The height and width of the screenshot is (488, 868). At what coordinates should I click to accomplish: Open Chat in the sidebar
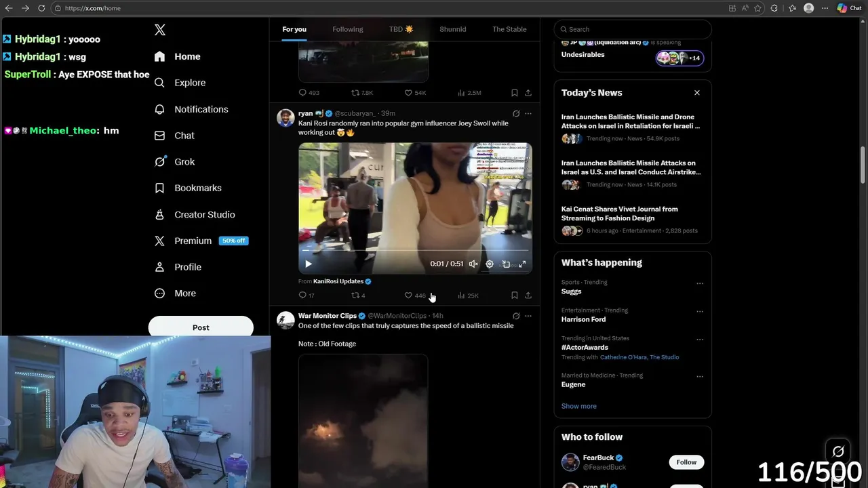point(175,136)
